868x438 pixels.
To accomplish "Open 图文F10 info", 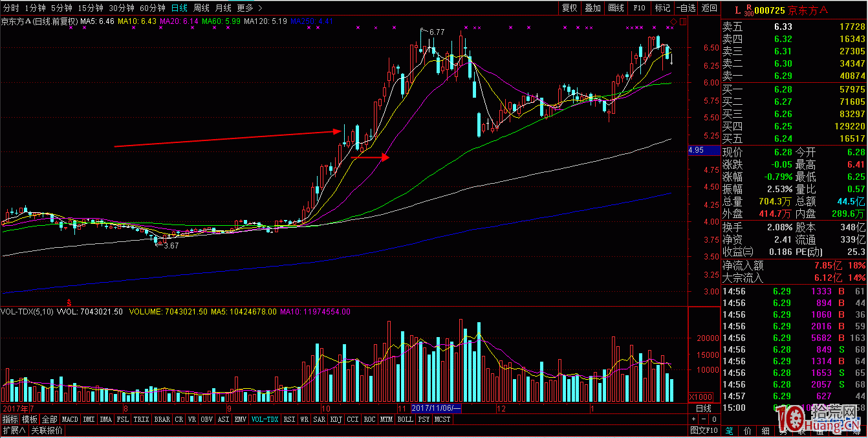I will (704, 430).
